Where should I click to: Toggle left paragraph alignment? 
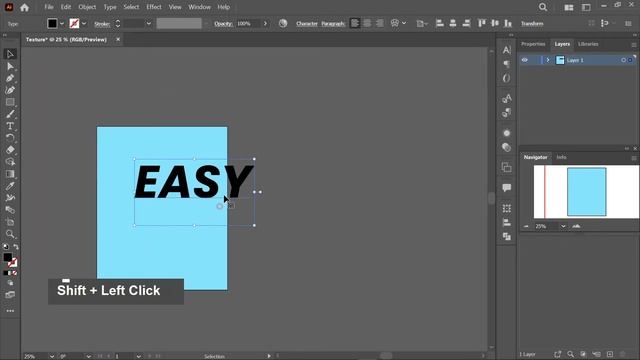355,23
